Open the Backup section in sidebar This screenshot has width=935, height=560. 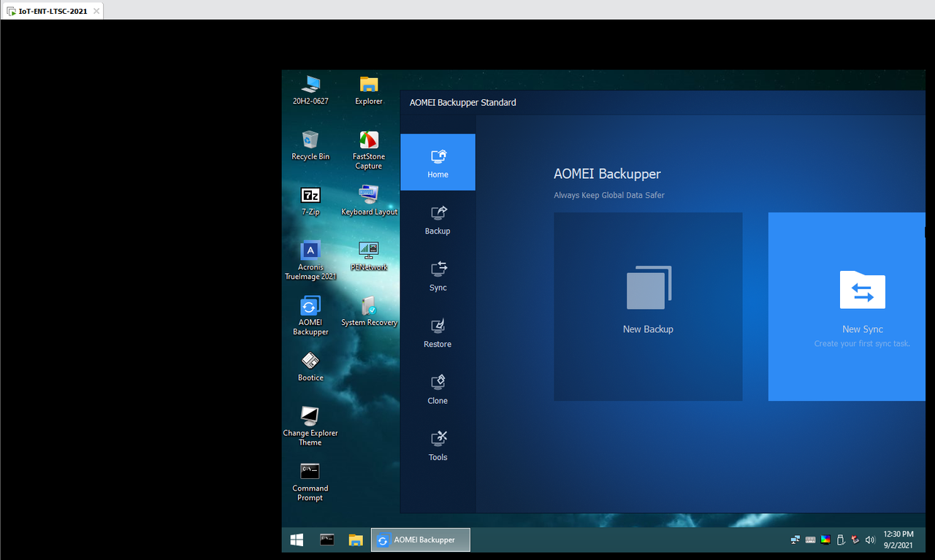pyautogui.click(x=438, y=219)
